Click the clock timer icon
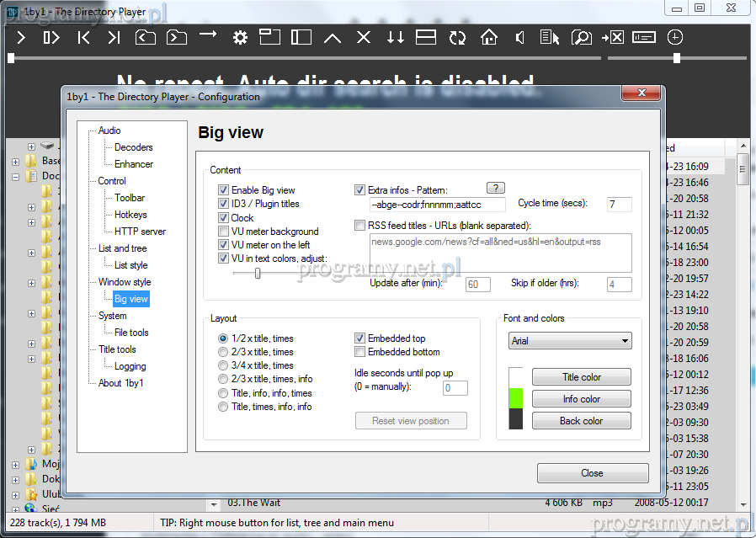756x538 pixels. coord(675,38)
